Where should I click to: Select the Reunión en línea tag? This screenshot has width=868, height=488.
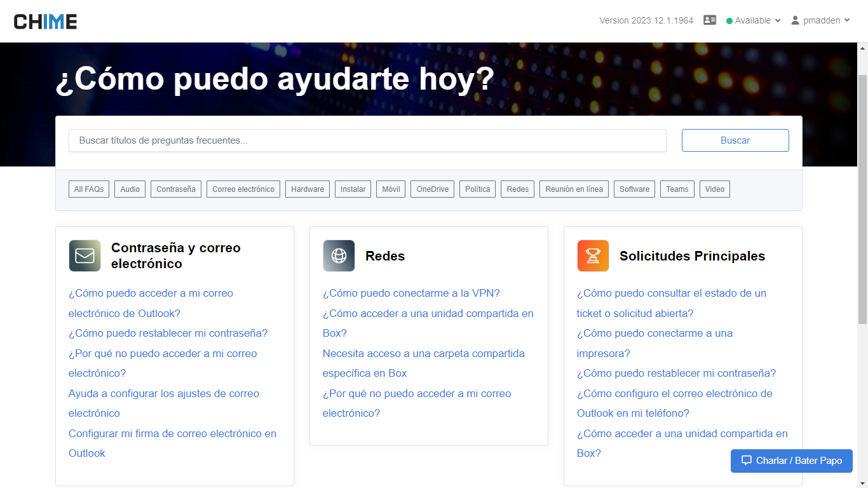pyautogui.click(x=574, y=189)
